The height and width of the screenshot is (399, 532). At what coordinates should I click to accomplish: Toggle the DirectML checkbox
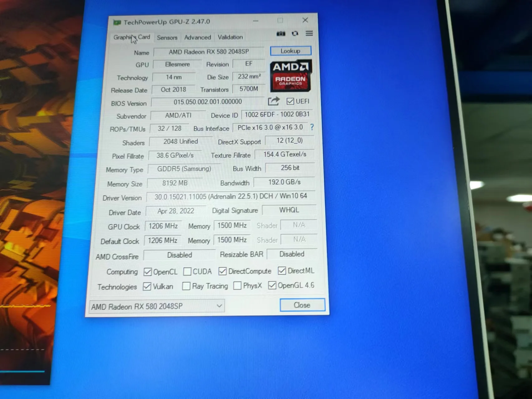point(282,271)
